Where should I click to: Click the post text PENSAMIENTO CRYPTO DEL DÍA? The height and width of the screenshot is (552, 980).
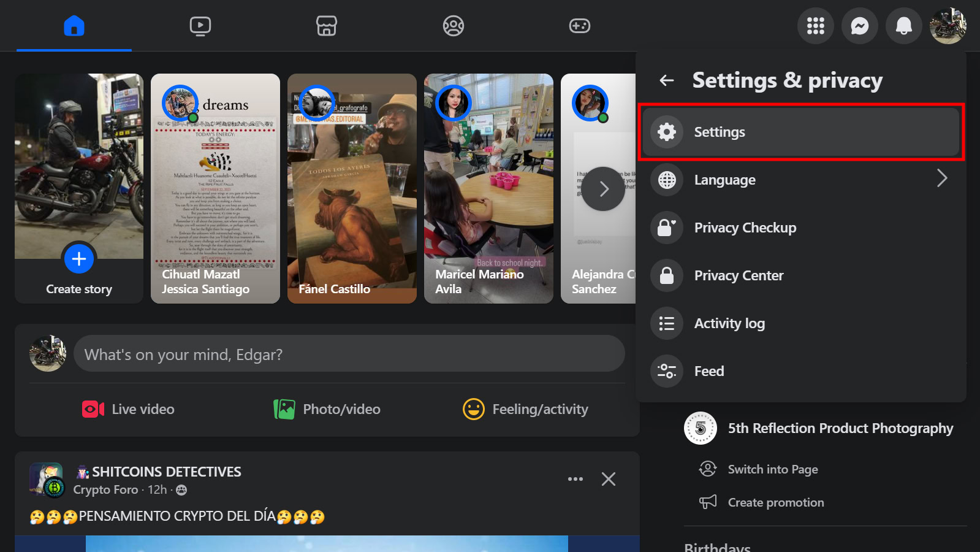click(177, 516)
